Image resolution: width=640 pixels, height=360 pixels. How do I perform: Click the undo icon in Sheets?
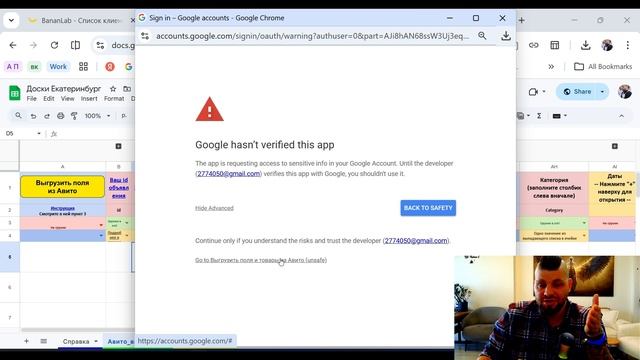33,116
